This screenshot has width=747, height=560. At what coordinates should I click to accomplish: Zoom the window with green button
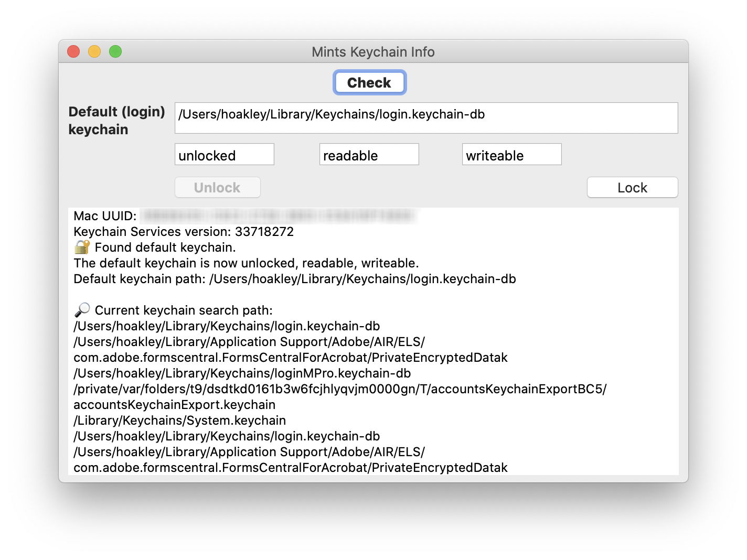115,51
